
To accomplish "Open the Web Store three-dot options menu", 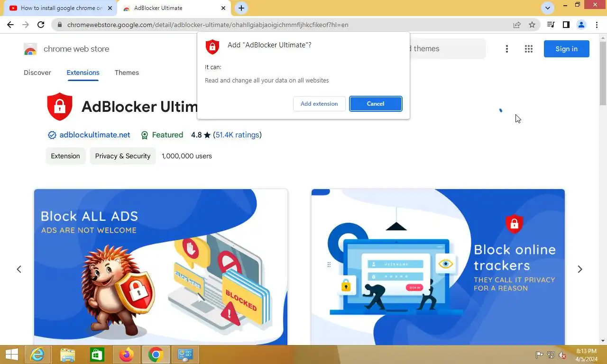I will pyautogui.click(x=507, y=49).
